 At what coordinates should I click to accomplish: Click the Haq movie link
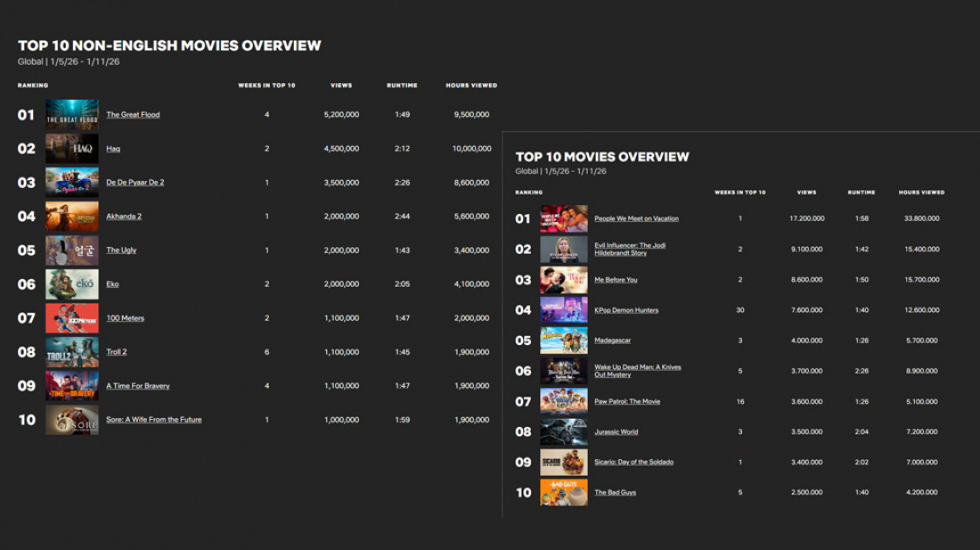tap(113, 149)
